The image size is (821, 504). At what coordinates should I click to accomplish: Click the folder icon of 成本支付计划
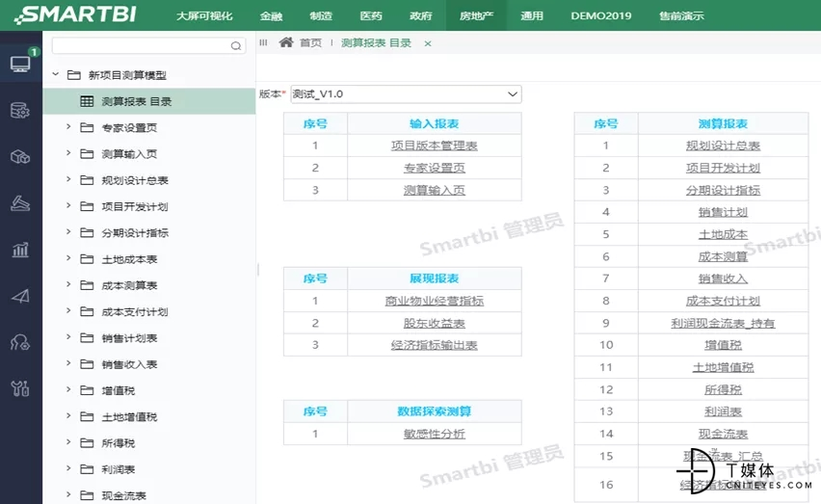87,312
